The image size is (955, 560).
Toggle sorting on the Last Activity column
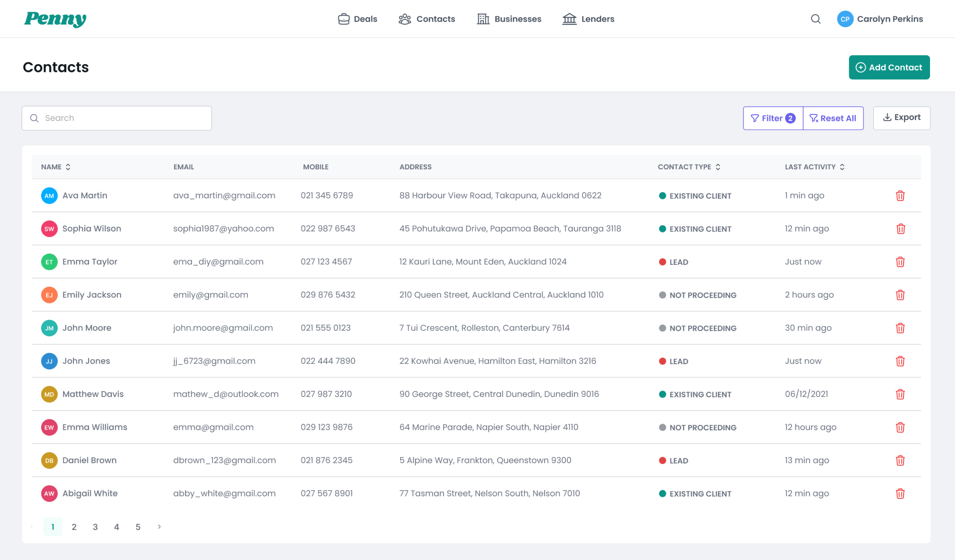click(842, 167)
